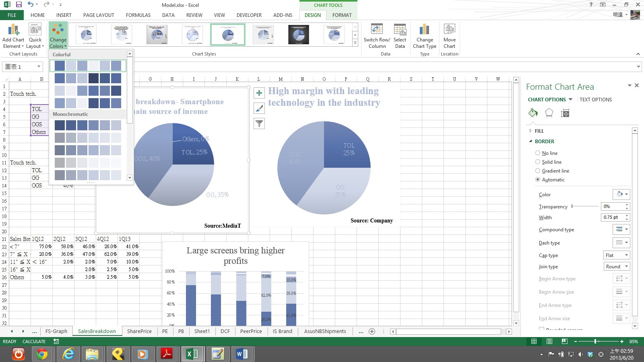Viewport: 644px width, 362px height.
Task: Click the Switch Row/Column icon
Action: 376,31
